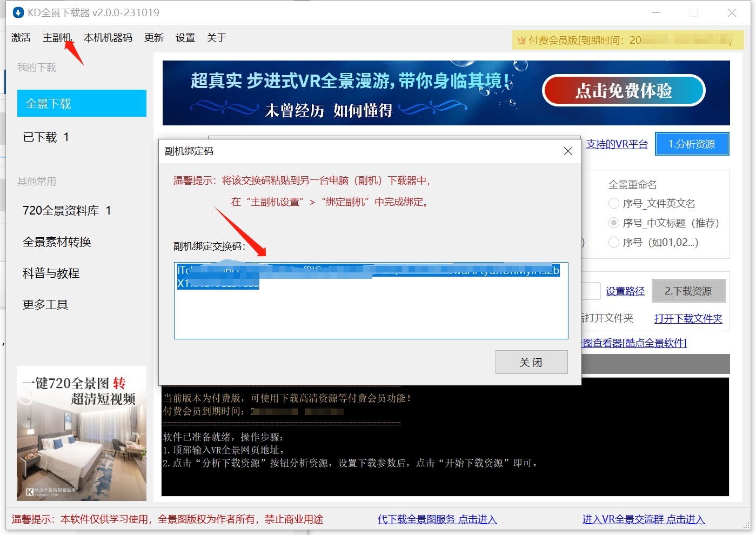Open the 主副机 menu
Viewport: 756px width, 535px height.
point(57,38)
